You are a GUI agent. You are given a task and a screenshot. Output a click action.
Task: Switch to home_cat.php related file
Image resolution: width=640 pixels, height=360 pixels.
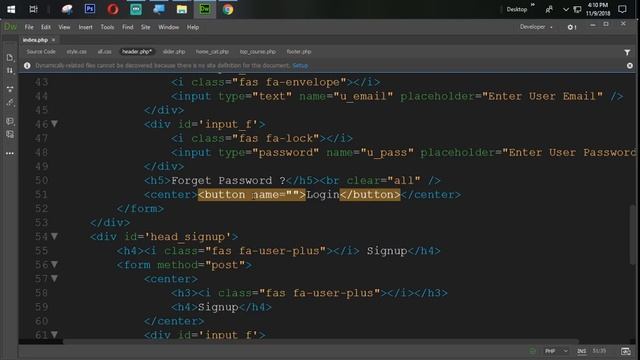pos(212,52)
